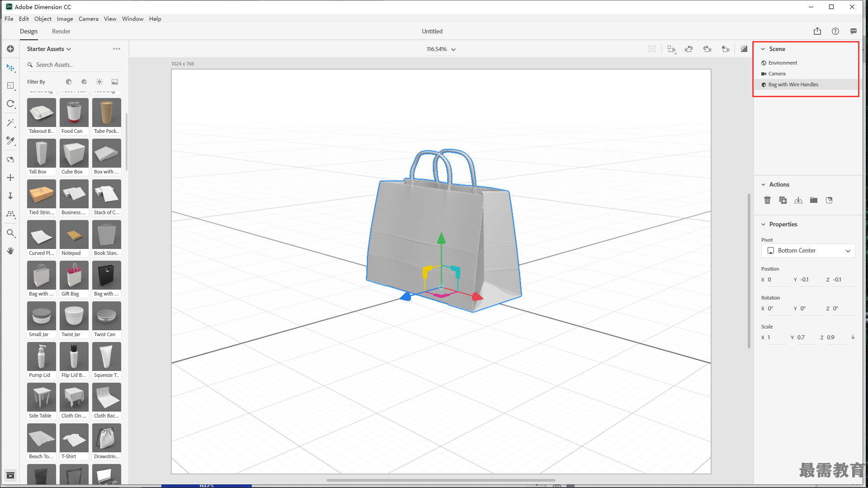
Task: Open the Edit menu
Action: (x=24, y=19)
